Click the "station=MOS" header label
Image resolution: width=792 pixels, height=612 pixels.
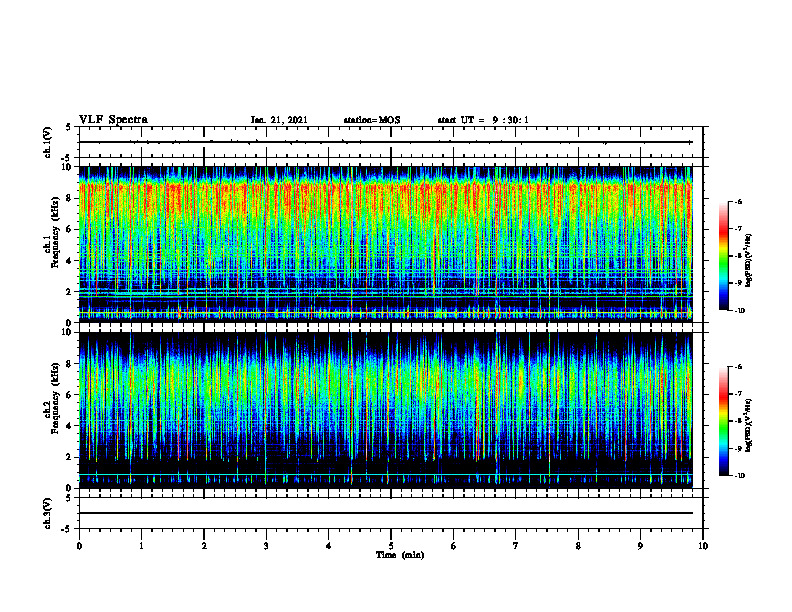point(372,120)
